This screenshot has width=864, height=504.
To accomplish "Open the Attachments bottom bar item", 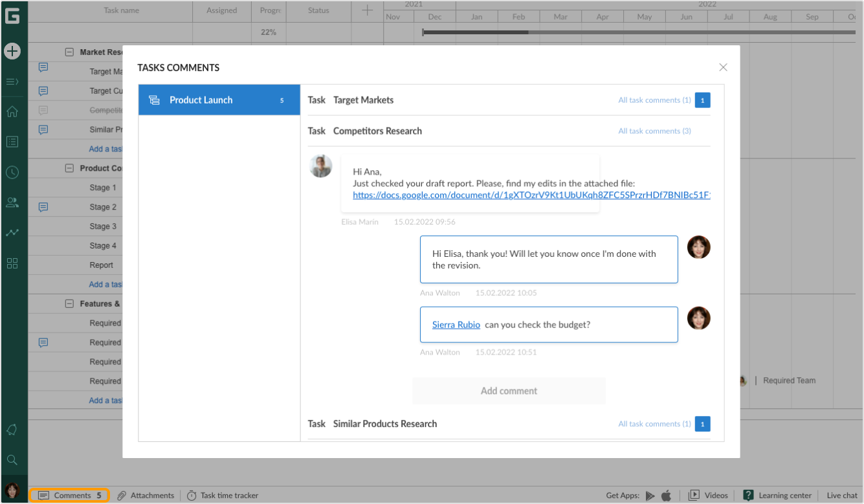I will 146,496.
